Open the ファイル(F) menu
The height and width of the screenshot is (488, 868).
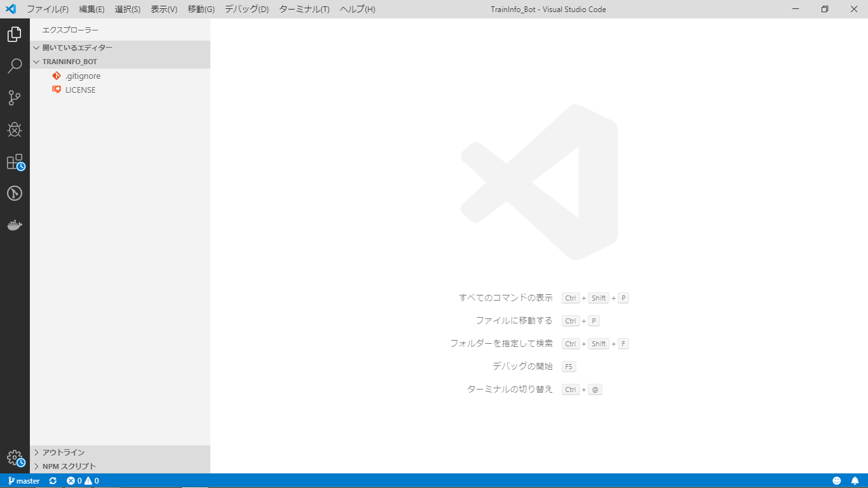pos(48,10)
